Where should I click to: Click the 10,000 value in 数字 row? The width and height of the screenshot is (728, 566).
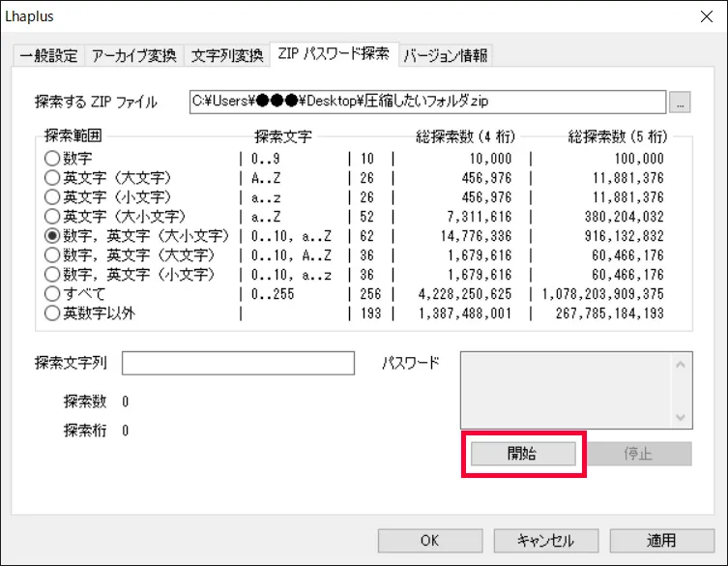(x=490, y=159)
